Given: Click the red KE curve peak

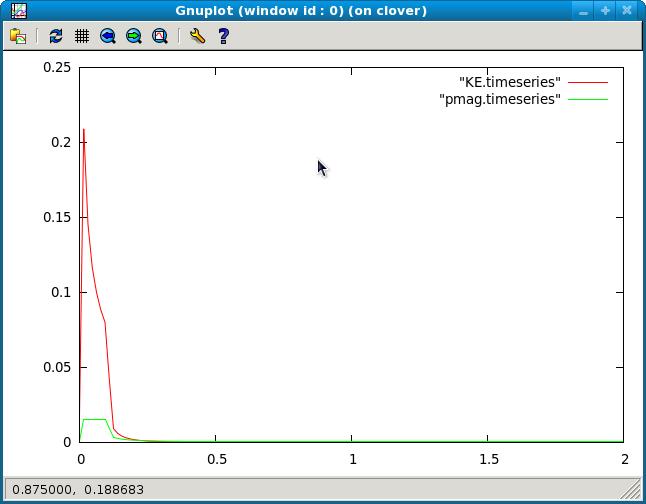Looking at the screenshot, I should [84, 130].
